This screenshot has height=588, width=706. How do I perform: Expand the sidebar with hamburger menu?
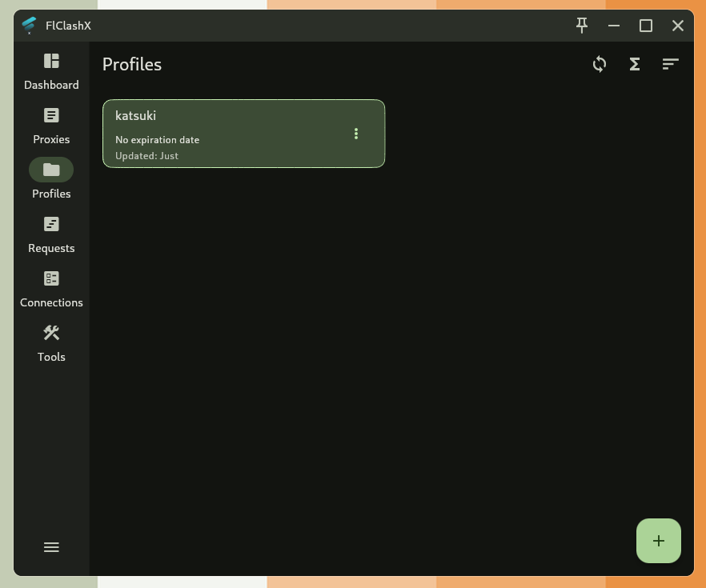[51, 547]
